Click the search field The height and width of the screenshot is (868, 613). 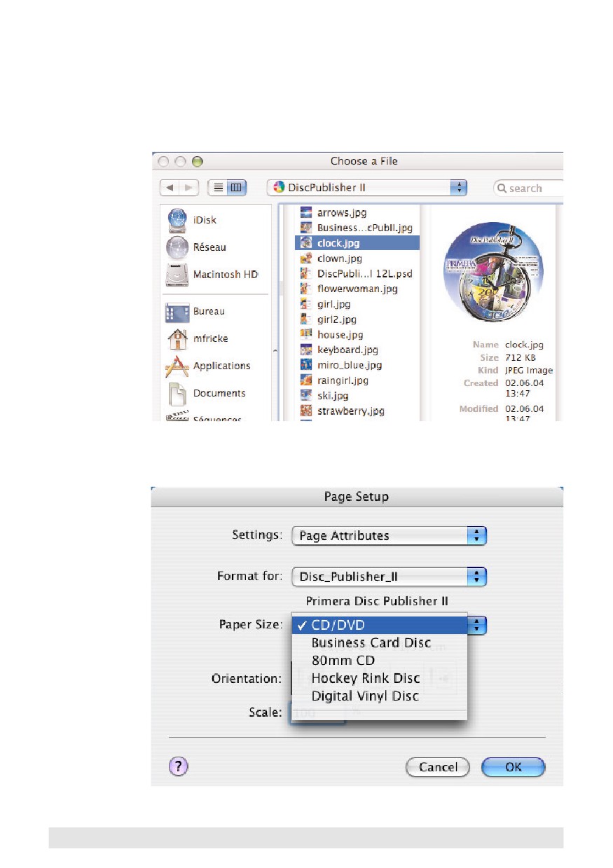tap(528, 188)
